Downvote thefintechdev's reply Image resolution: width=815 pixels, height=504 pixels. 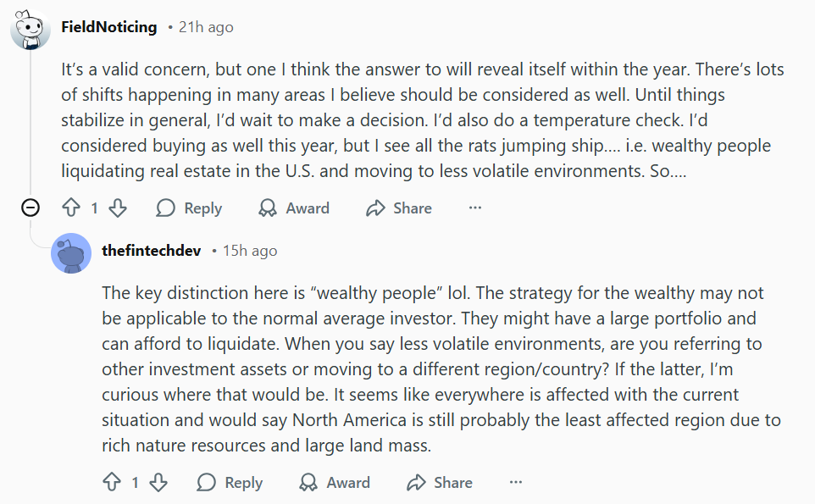tap(158, 483)
